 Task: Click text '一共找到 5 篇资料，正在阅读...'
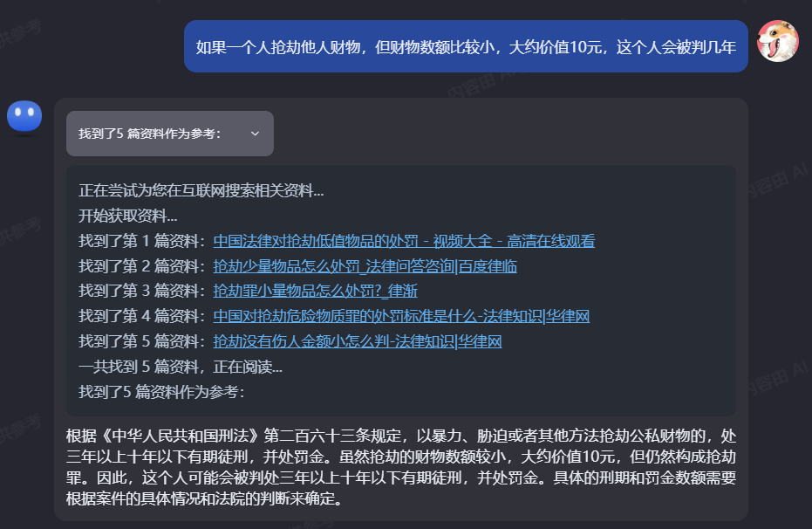[181, 367]
